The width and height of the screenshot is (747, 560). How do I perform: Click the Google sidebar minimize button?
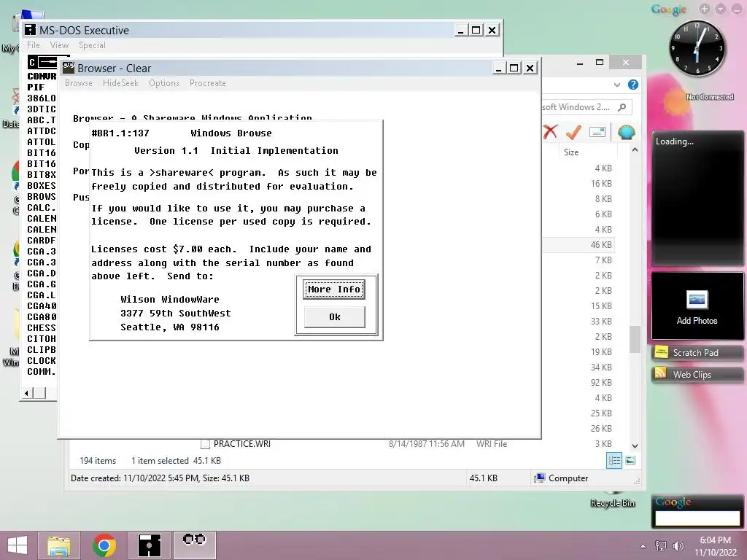737,9
